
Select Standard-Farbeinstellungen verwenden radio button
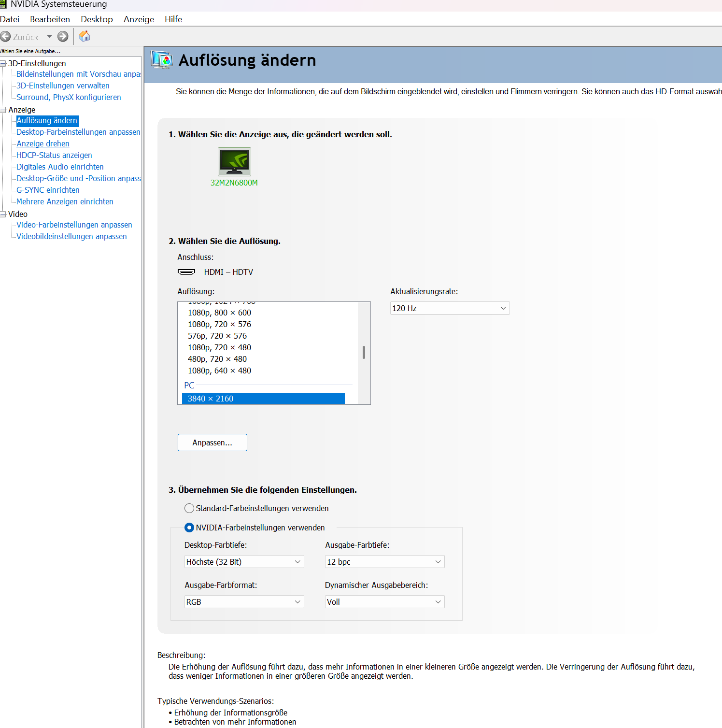pyautogui.click(x=189, y=508)
